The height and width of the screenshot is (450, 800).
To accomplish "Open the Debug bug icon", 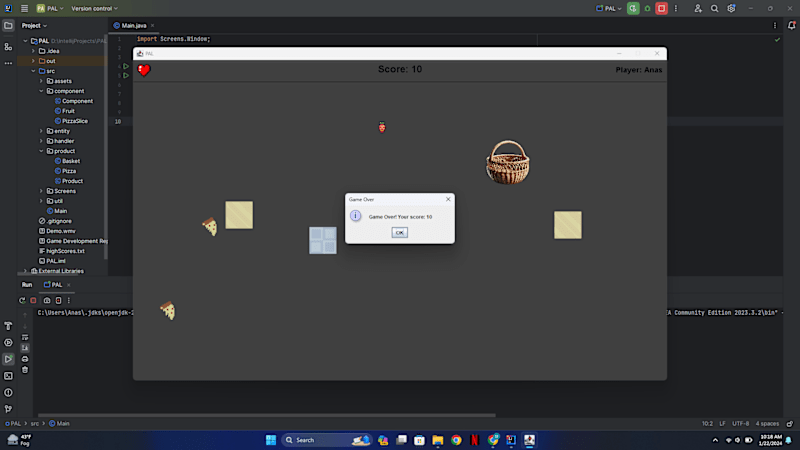I will pyautogui.click(x=647, y=9).
